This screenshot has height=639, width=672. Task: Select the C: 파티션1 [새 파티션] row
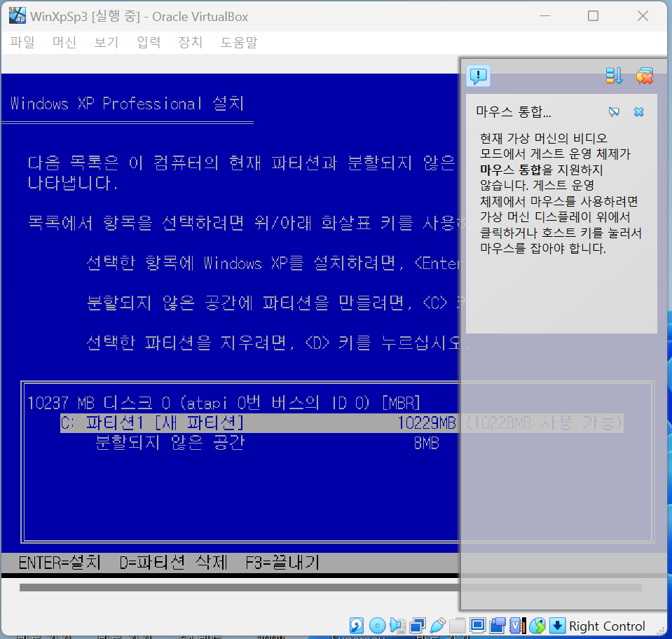341,423
